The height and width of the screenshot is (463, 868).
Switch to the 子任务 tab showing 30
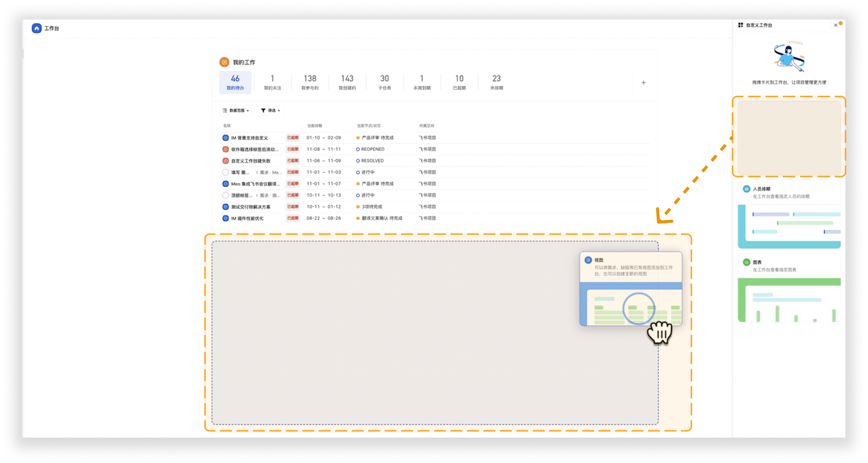pyautogui.click(x=385, y=82)
